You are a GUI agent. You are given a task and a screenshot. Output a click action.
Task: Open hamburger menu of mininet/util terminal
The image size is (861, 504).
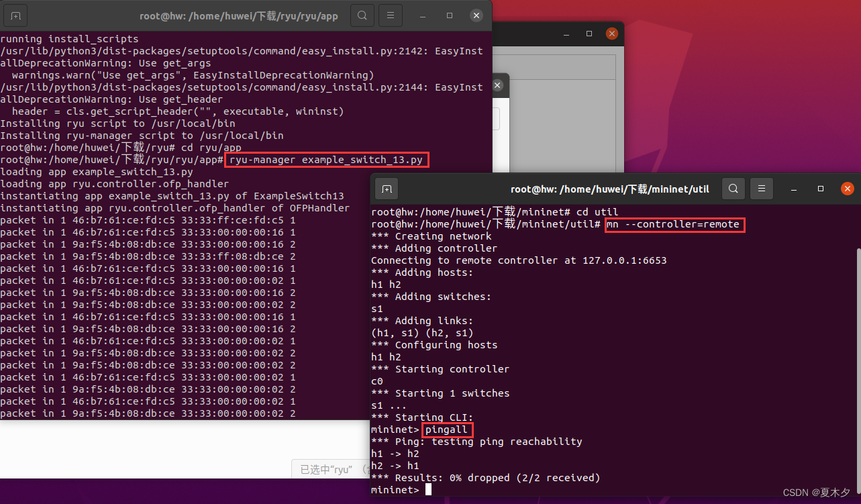[761, 189]
